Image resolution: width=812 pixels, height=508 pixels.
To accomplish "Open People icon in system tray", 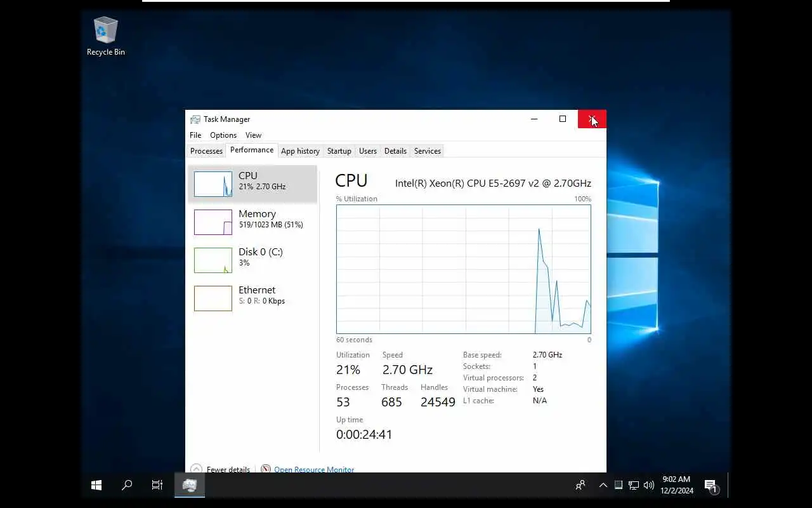I will [580, 485].
